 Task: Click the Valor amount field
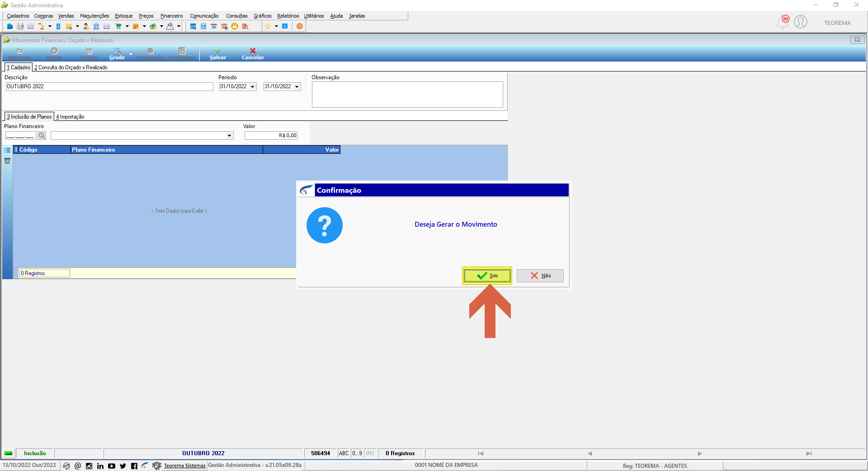point(271,135)
